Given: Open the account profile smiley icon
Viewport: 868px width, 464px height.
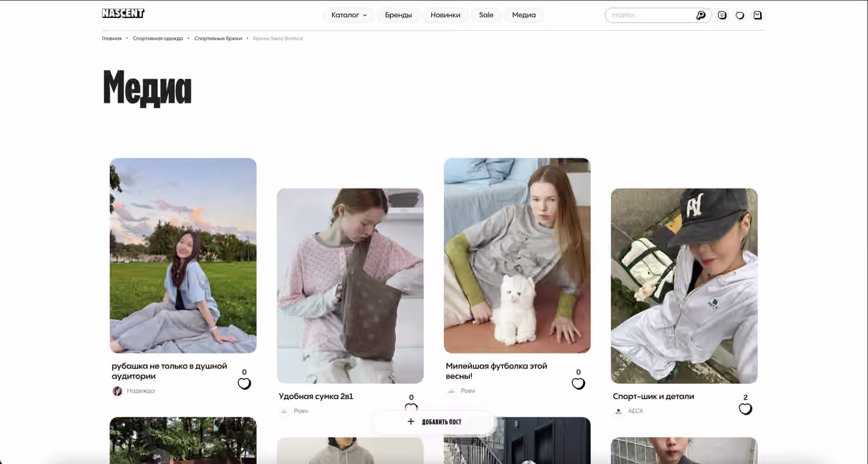Looking at the screenshot, I should pyautogui.click(x=722, y=15).
